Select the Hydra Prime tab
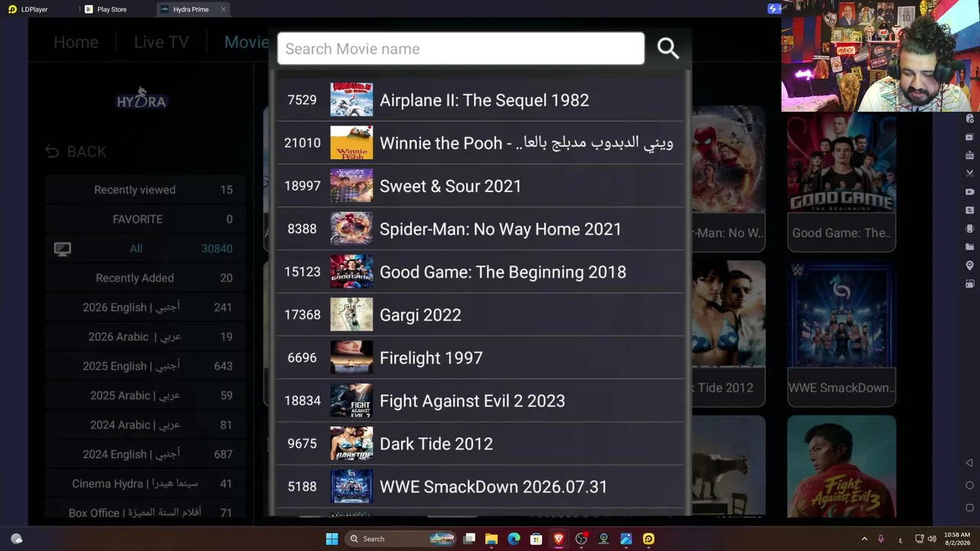The image size is (980, 551). pyautogui.click(x=190, y=9)
